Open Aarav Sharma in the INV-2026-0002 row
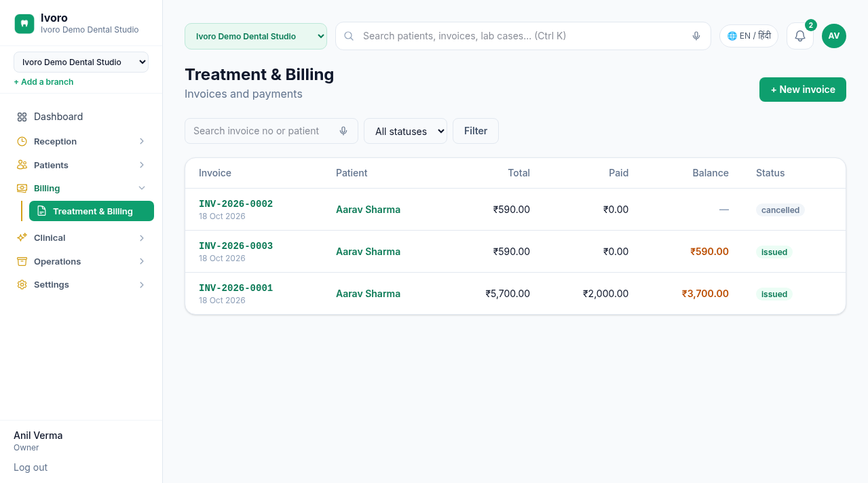The height and width of the screenshot is (483, 868). tap(368, 210)
